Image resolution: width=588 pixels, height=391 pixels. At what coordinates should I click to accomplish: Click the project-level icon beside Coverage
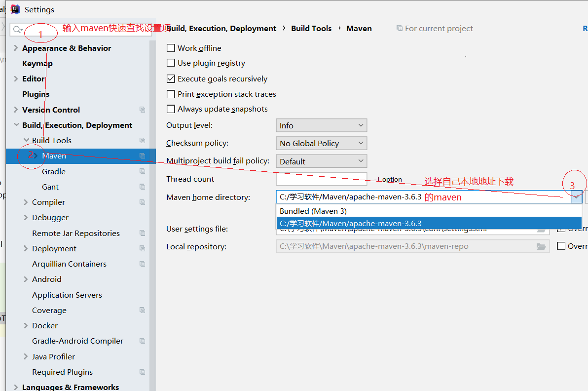click(x=143, y=311)
